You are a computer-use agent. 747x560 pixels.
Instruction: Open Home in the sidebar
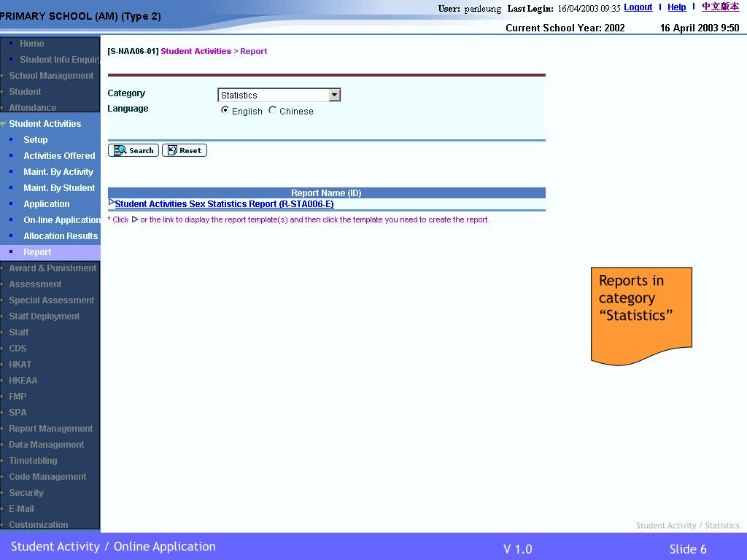tap(32, 43)
